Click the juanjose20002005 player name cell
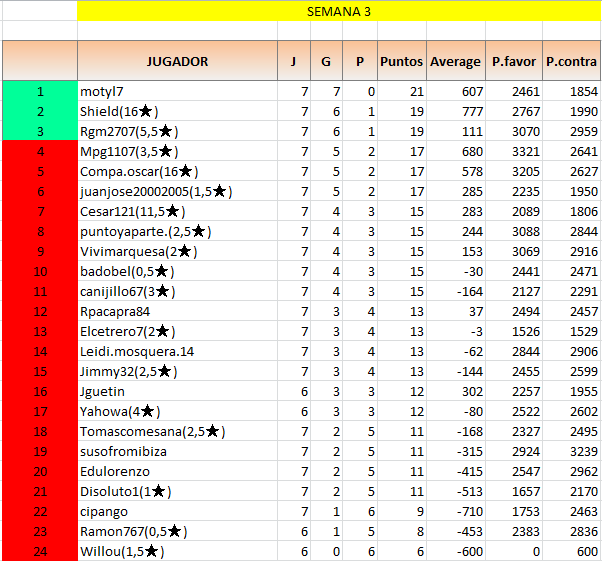The width and height of the screenshot is (602, 561). (177, 191)
